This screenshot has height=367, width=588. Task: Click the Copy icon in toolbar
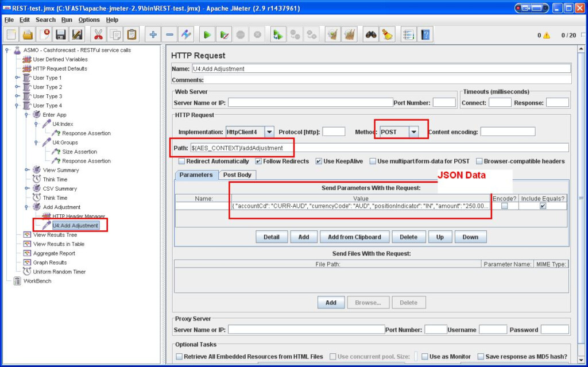click(x=115, y=35)
